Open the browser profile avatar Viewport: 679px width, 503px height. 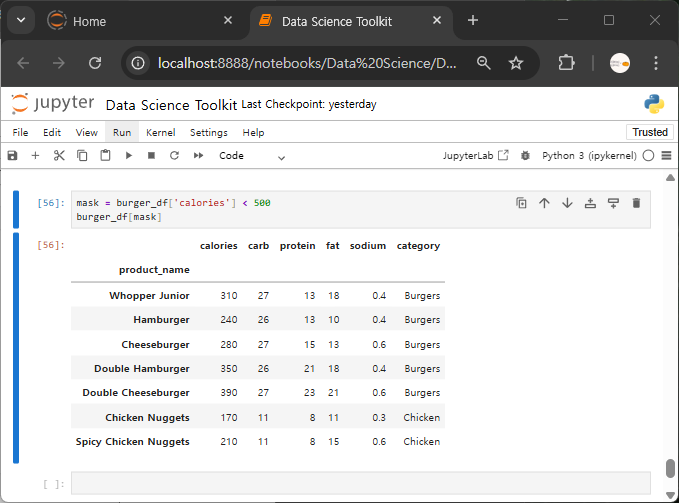tap(620, 63)
